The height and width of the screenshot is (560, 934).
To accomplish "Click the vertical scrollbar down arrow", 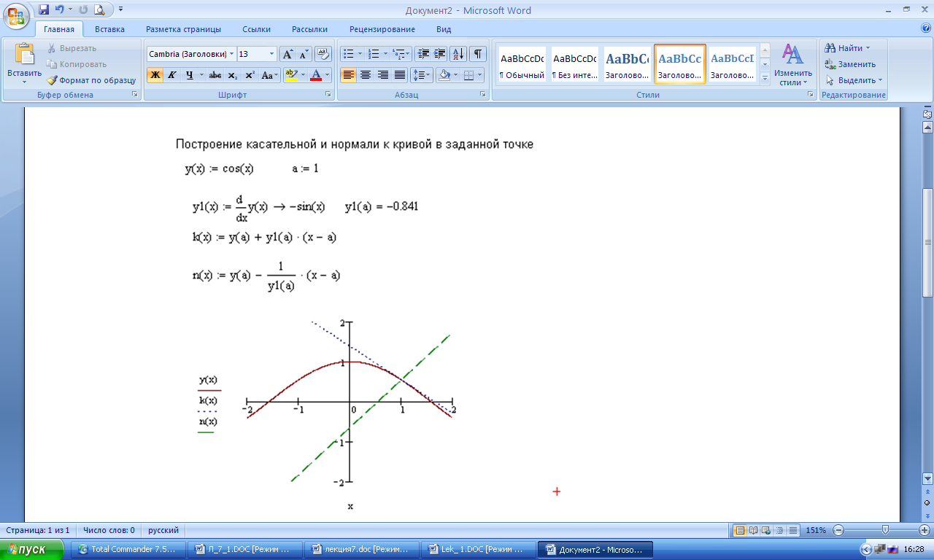I will pyautogui.click(x=927, y=479).
